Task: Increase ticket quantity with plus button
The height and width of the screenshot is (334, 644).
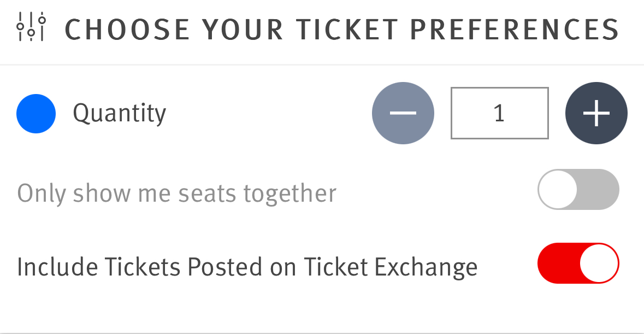Action: pos(596,113)
